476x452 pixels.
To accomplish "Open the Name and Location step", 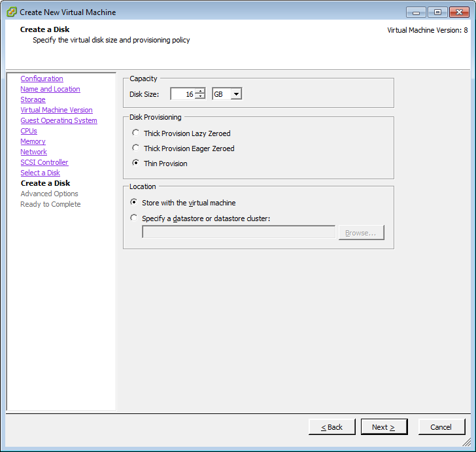I will click(50, 89).
